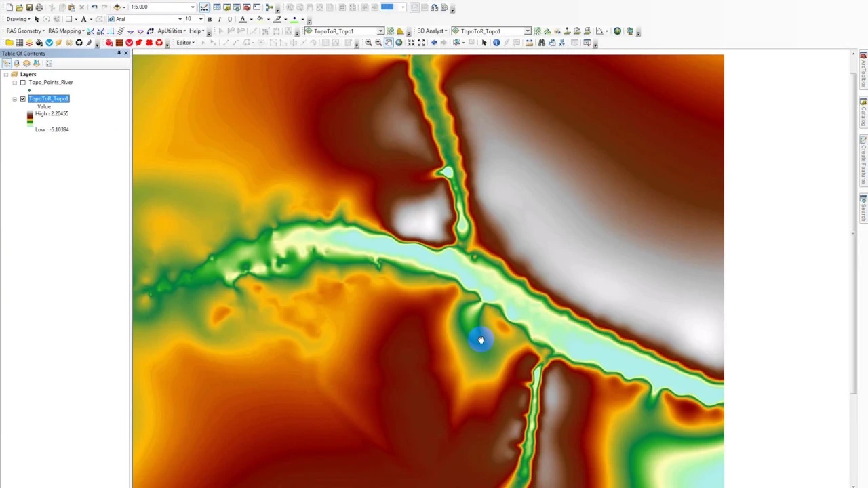Toggle Italic text formatting

tap(220, 19)
